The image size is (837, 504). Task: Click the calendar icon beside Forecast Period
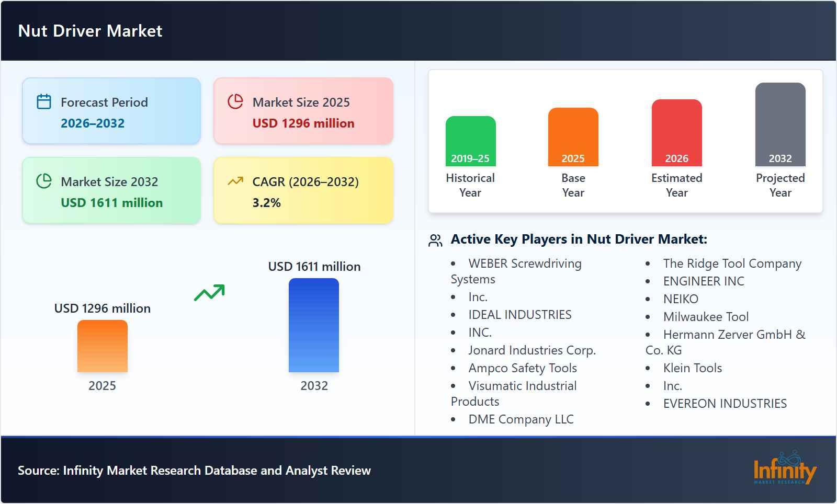pos(44,102)
